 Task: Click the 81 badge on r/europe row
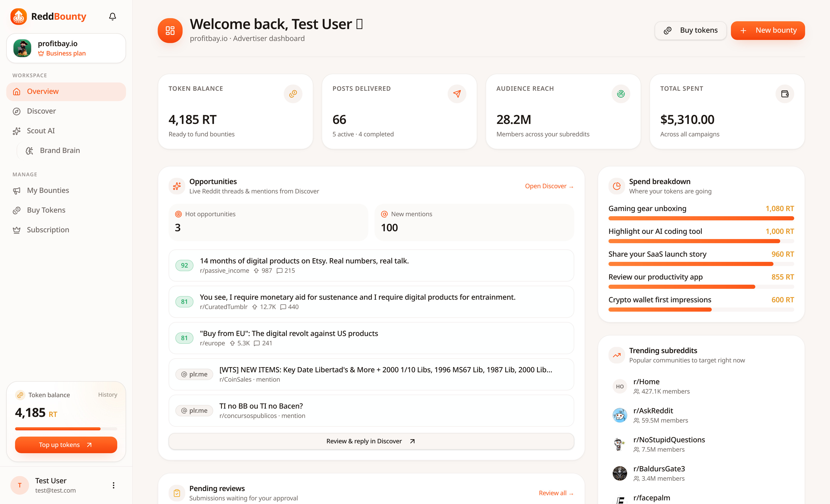pos(184,338)
